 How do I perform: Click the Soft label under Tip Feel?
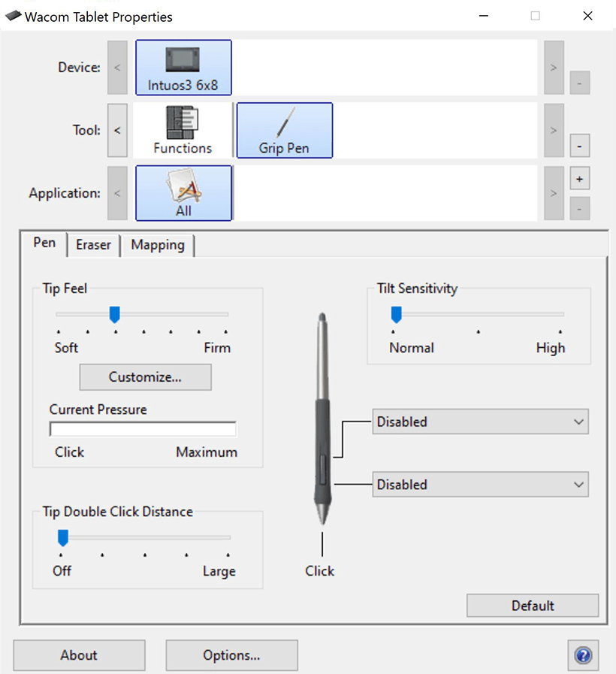pyautogui.click(x=66, y=348)
